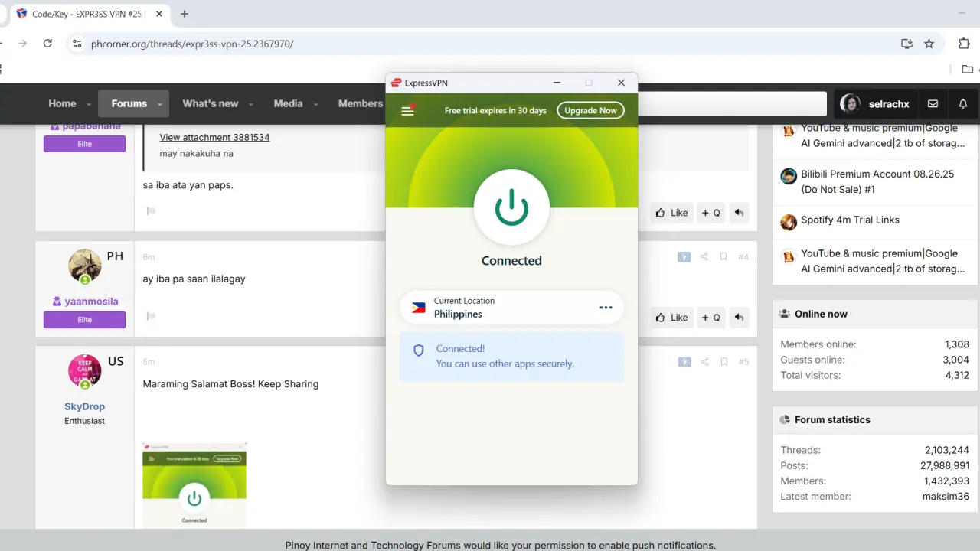Click the shield icon in Connected notice

(x=419, y=350)
